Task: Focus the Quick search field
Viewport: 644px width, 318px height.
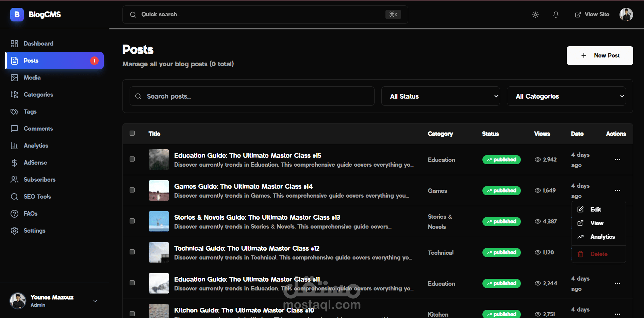Action: click(x=265, y=15)
